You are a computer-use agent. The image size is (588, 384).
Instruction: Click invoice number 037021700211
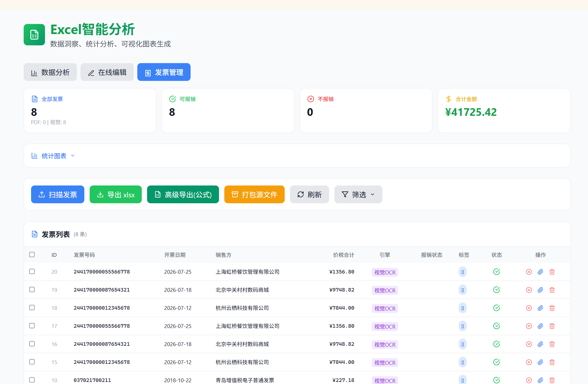(x=92, y=380)
